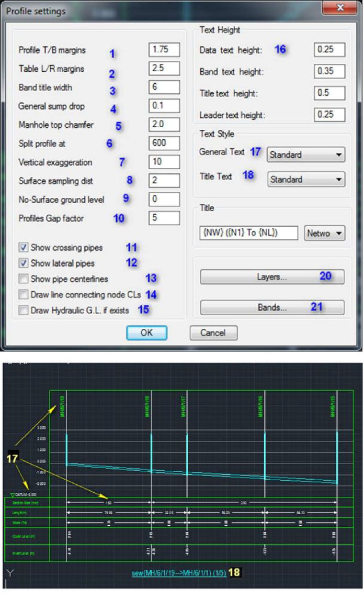Focus the Data text height field

[329, 50]
